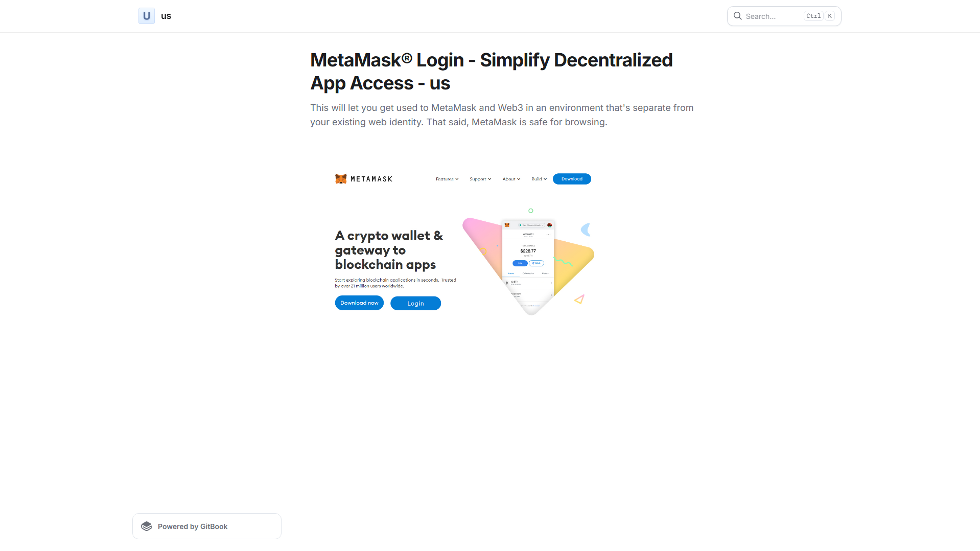Click the blue Login button in image
Screen dimensions: 980x551
coord(415,303)
